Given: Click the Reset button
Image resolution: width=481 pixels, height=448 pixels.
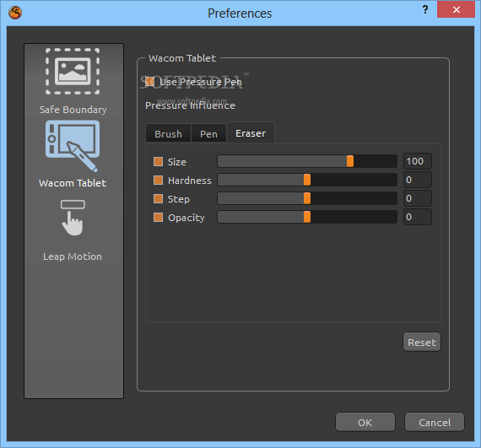Looking at the screenshot, I should (422, 342).
